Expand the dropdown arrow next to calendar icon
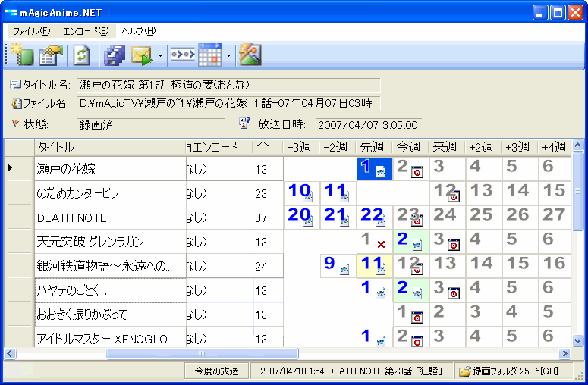 228,56
